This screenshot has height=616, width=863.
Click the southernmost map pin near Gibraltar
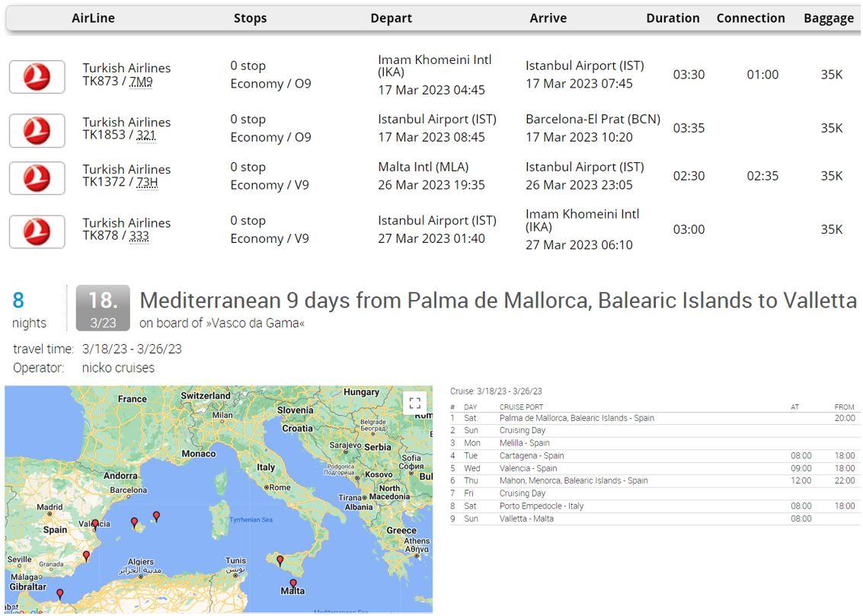tap(60, 593)
